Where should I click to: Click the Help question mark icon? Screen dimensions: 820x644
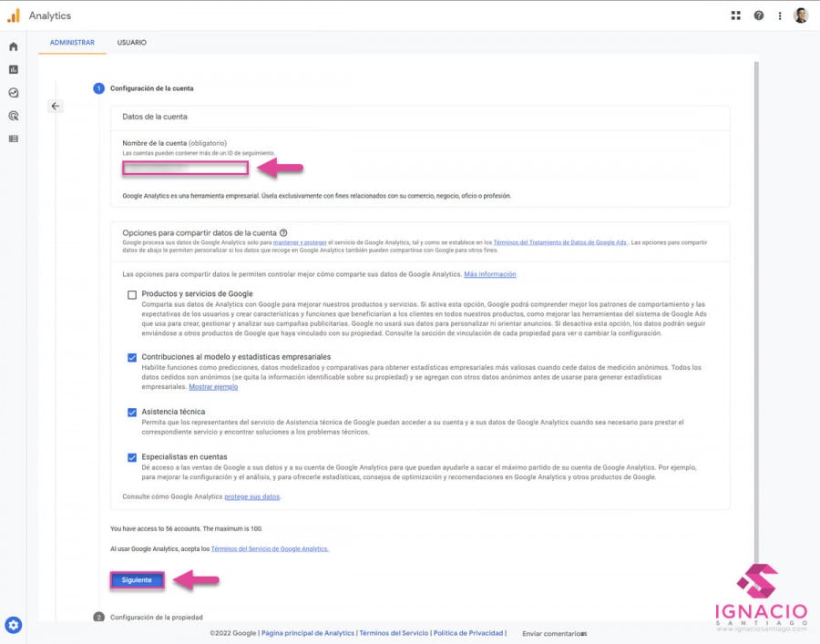tap(759, 15)
